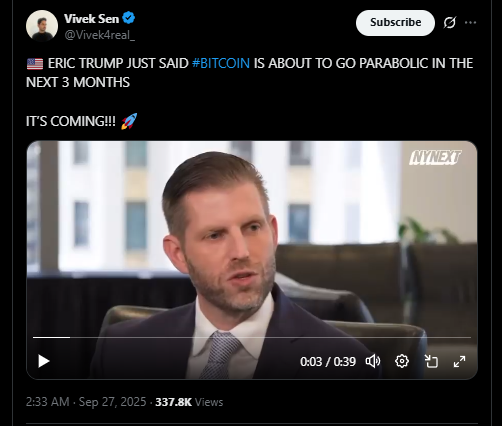
Task: Expand video to fullscreen
Action: pos(460,361)
